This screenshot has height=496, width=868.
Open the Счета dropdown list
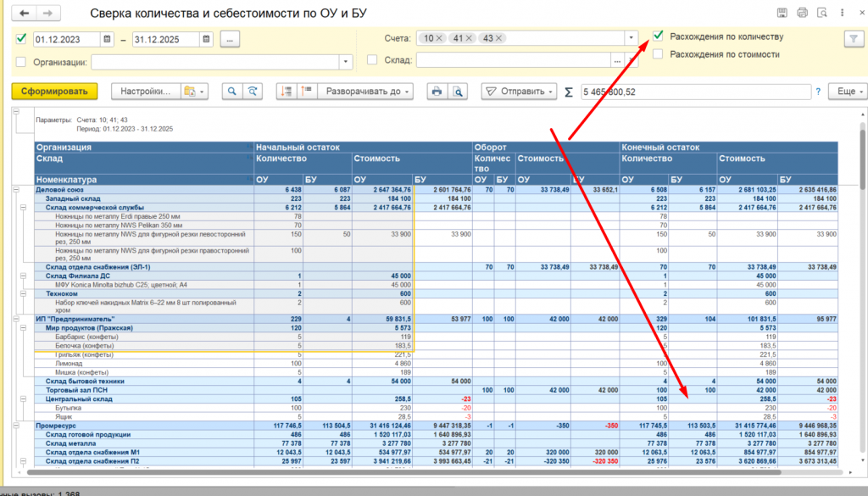coord(631,39)
